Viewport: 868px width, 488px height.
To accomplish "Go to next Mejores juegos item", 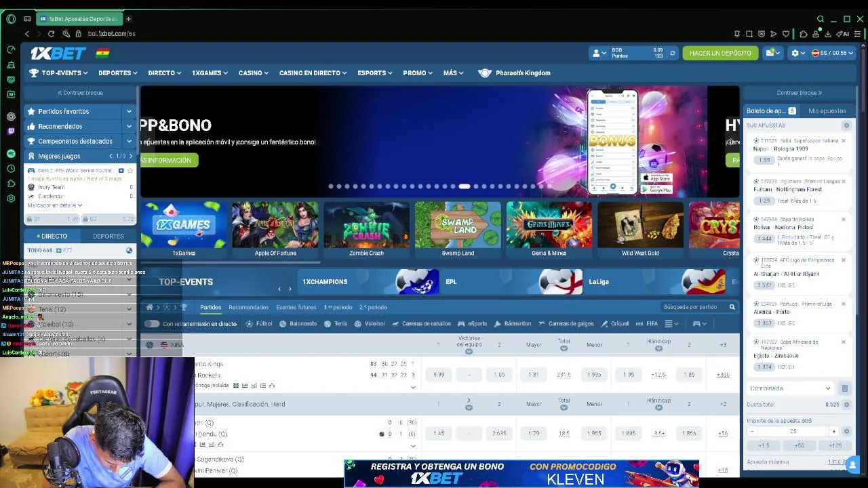I will pos(131,156).
